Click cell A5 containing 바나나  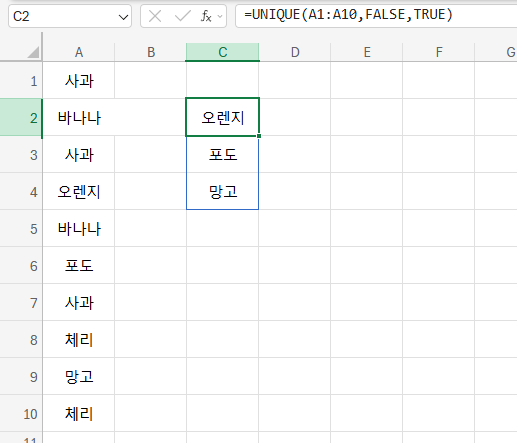[79, 228]
